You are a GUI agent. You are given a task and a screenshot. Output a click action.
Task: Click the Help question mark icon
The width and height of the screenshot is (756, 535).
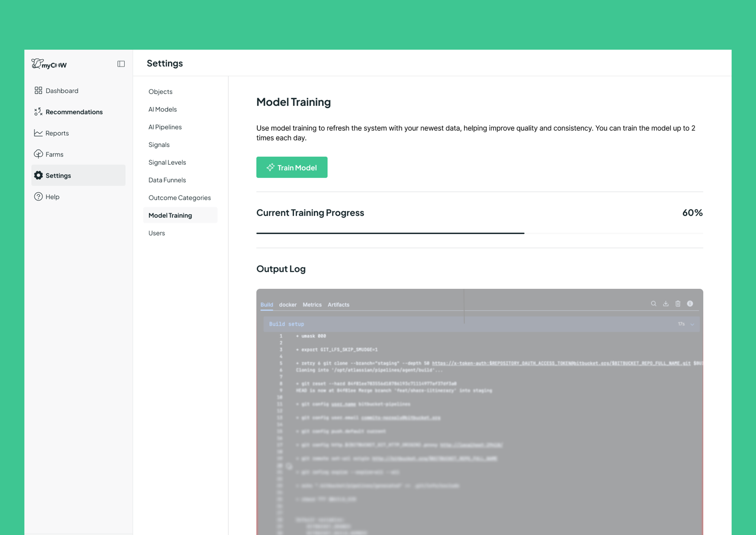point(38,197)
